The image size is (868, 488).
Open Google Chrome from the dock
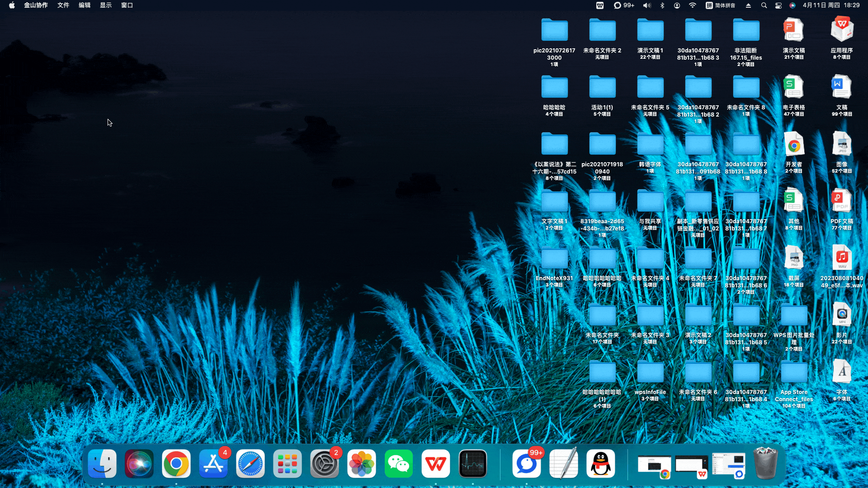pos(176,464)
